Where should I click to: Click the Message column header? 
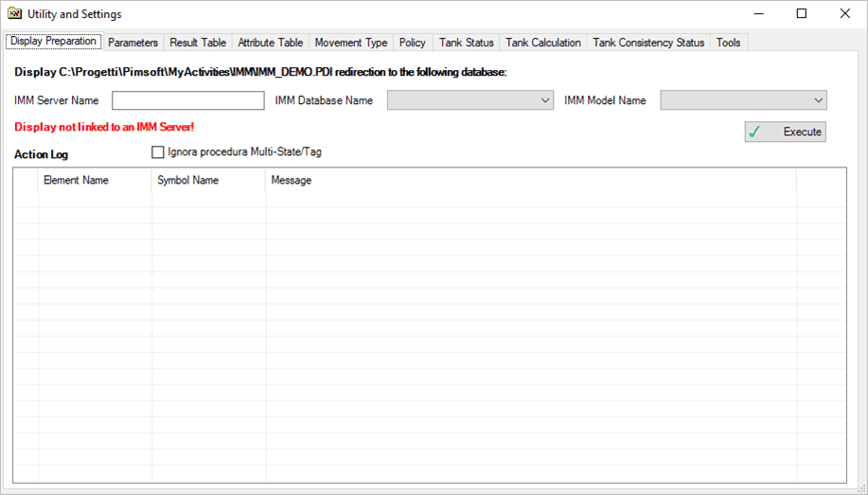[x=531, y=180]
